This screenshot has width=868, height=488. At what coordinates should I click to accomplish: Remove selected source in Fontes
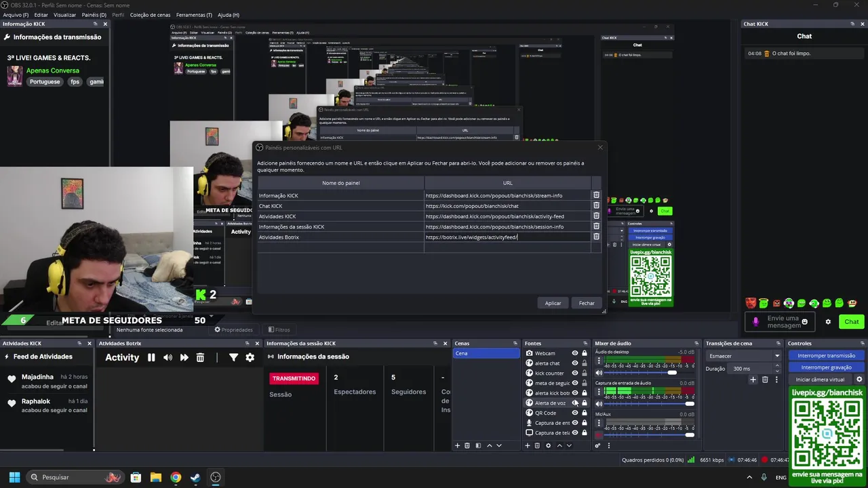pos(537,445)
